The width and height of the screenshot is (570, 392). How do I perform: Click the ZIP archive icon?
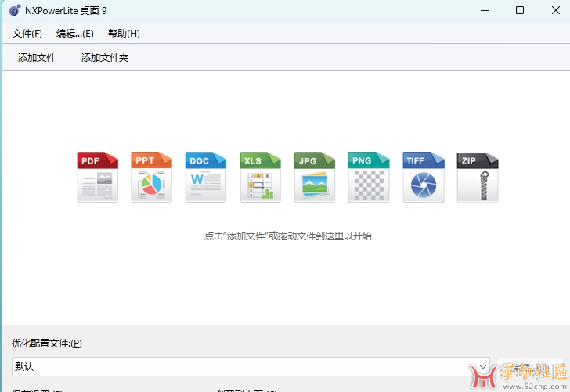478,178
